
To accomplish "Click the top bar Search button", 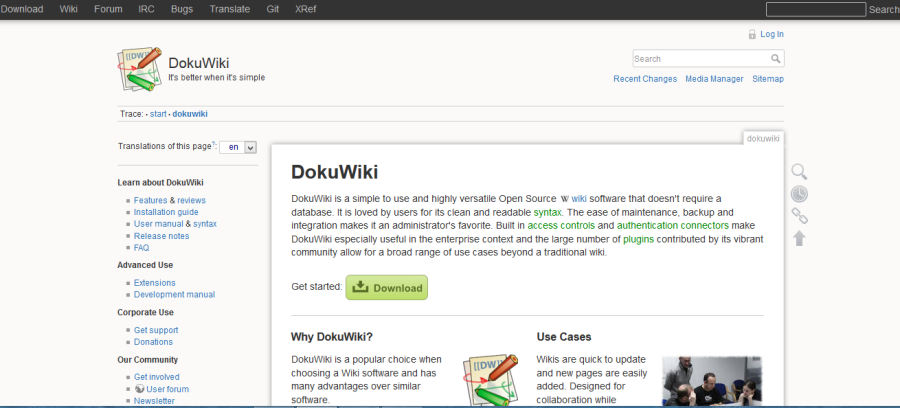I will (x=884, y=9).
